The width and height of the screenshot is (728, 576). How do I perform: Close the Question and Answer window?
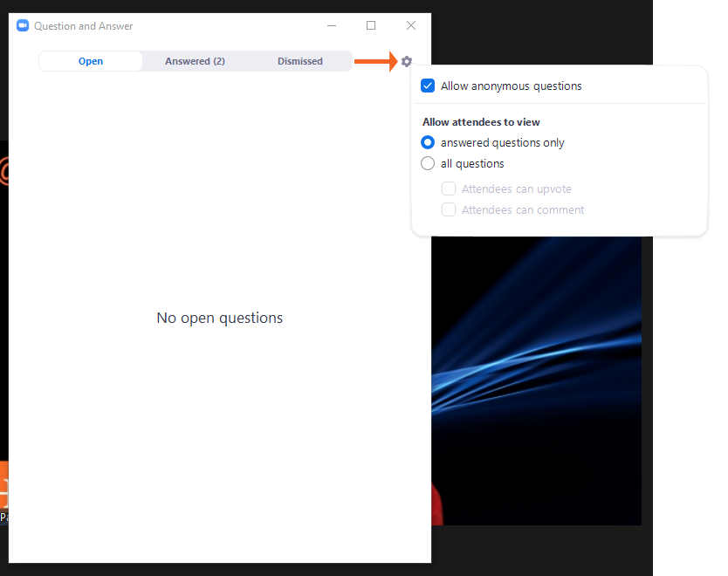coord(411,26)
